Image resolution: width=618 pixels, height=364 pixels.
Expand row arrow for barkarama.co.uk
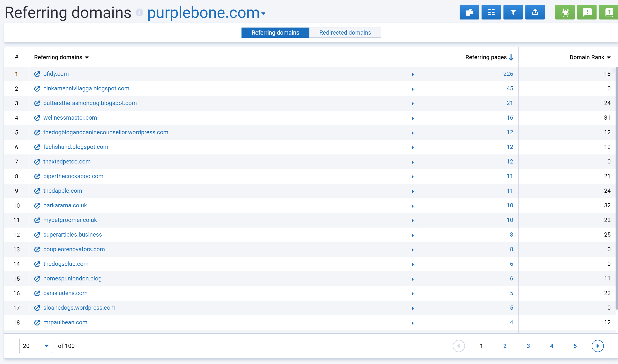[413, 206]
